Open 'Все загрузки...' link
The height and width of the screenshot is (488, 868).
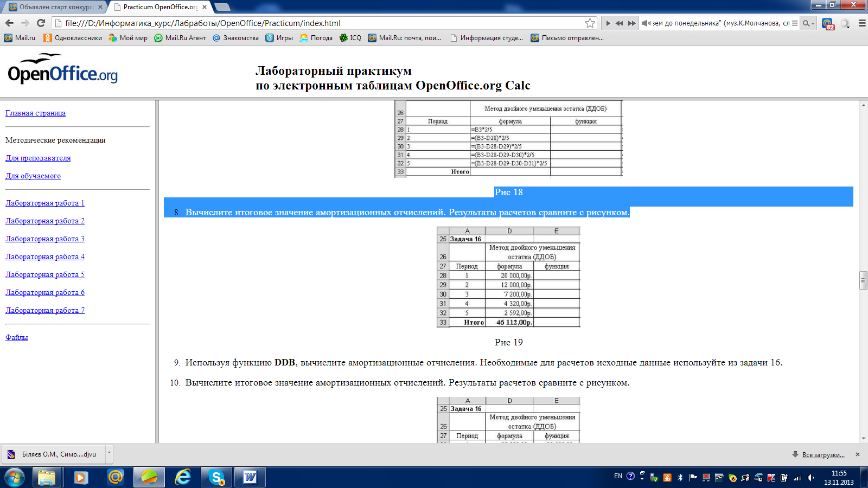click(x=823, y=455)
